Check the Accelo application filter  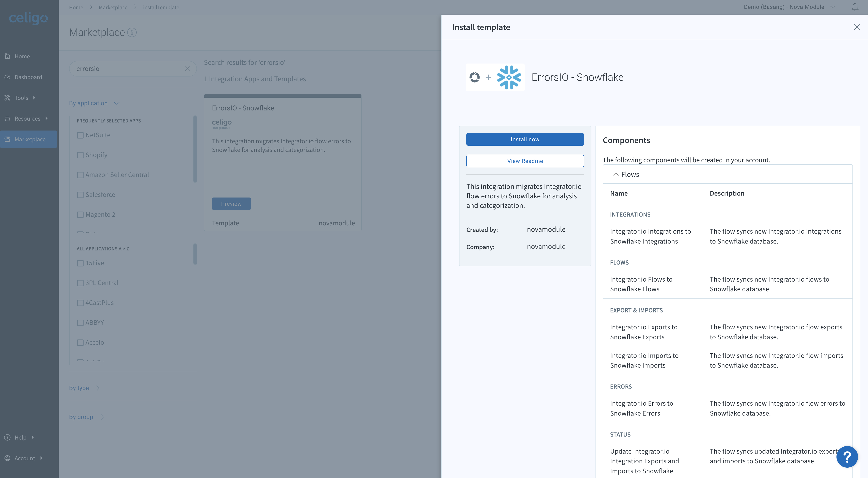point(80,342)
